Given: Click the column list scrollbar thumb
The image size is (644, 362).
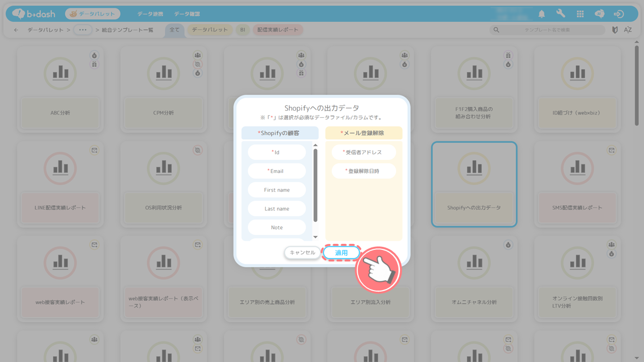Looking at the screenshot, I should pyautogui.click(x=315, y=185).
